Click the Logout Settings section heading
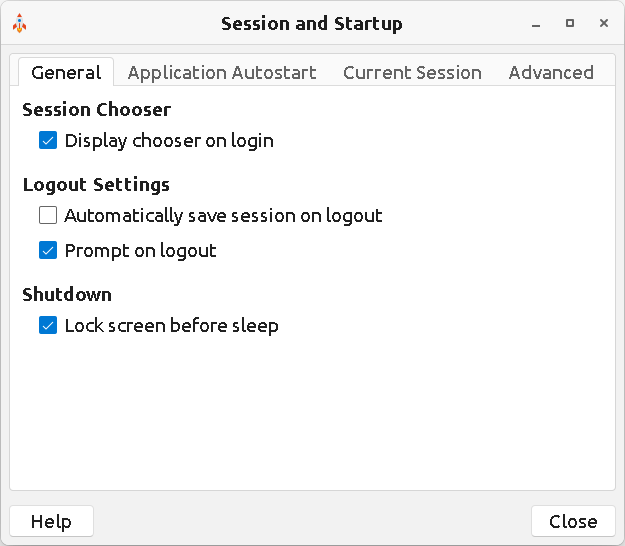 point(96,184)
